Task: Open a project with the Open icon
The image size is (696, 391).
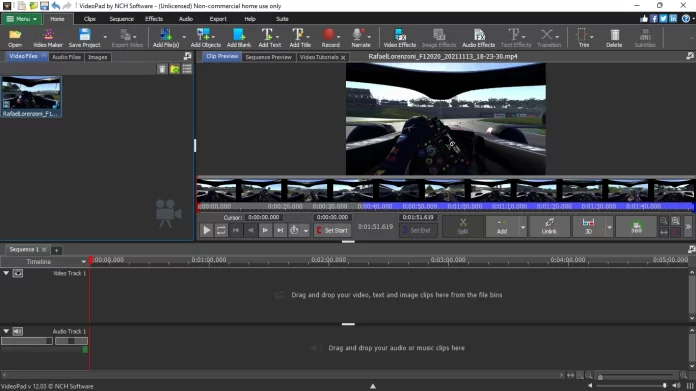Action: coord(15,38)
